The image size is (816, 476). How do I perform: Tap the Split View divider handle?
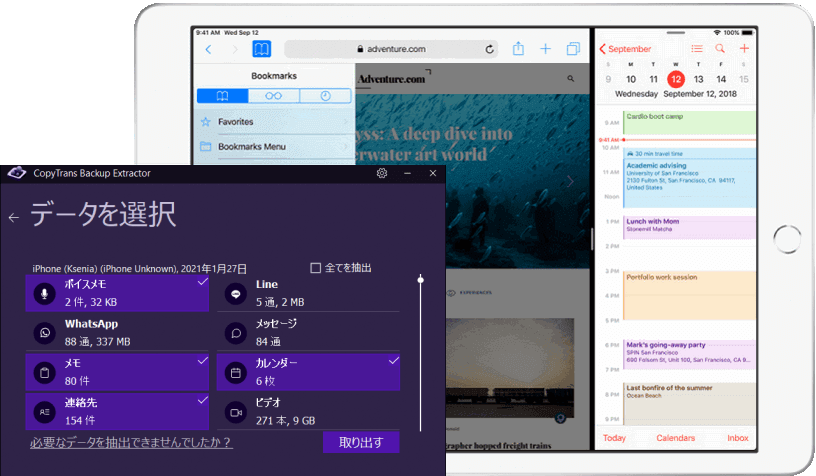pyautogui.click(x=592, y=239)
